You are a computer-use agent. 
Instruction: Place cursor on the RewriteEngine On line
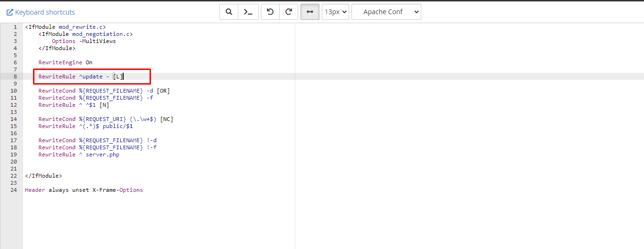tap(65, 62)
